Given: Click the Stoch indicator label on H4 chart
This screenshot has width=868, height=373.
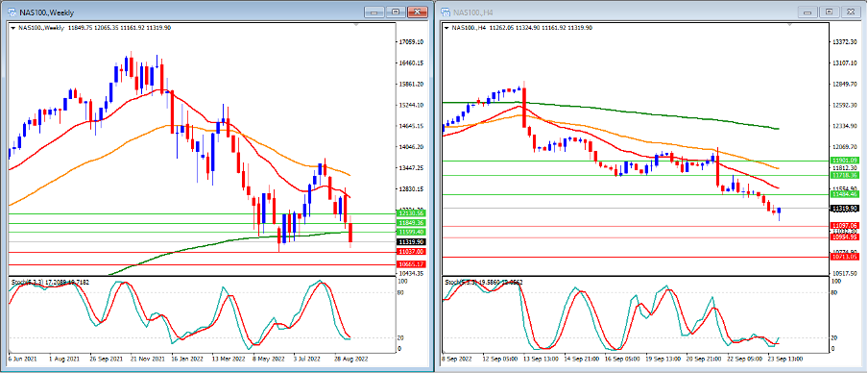Looking at the screenshot, I should coord(484,282).
